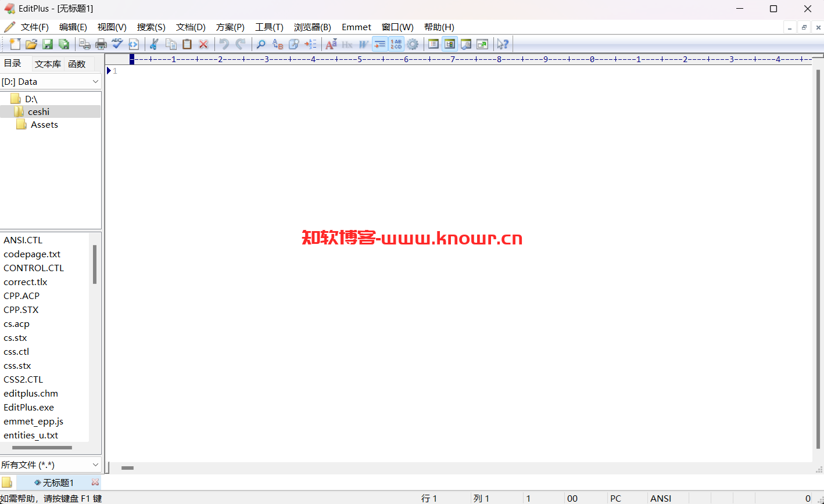This screenshot has width=824, height=504.
Task: Open the Set Font toolbar icon
Action: [331, 44]
